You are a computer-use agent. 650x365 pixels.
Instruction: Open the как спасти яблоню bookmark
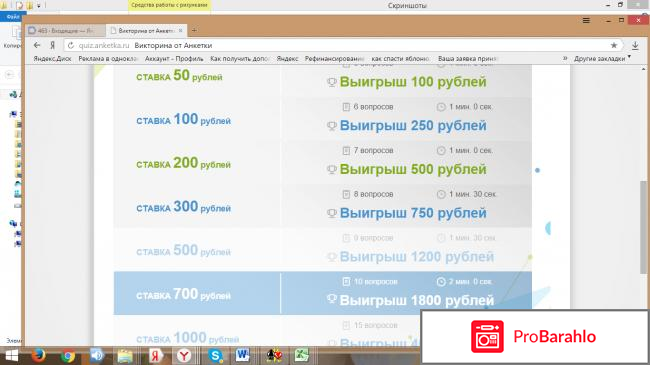[x=400, y=59]
